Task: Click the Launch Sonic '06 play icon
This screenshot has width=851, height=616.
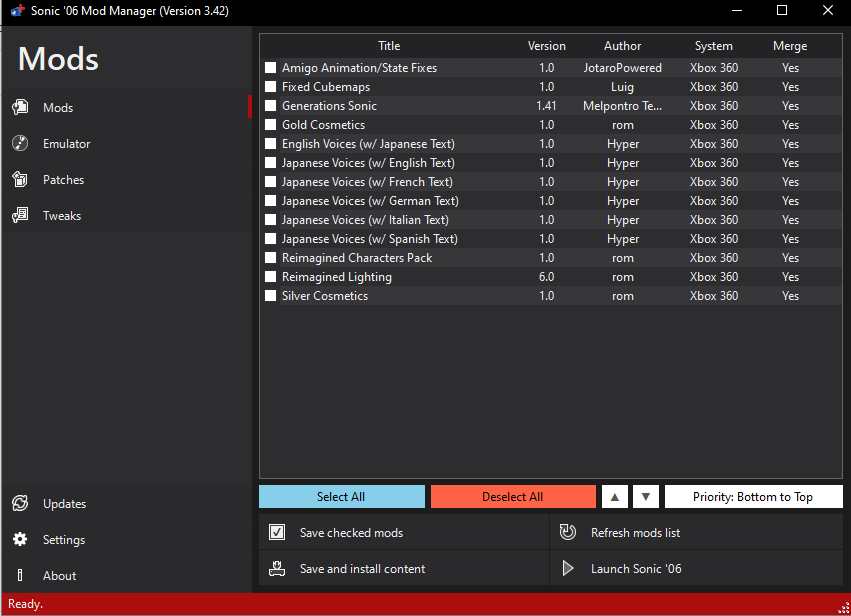Action: pyautogui.click(x=568, y=568)
